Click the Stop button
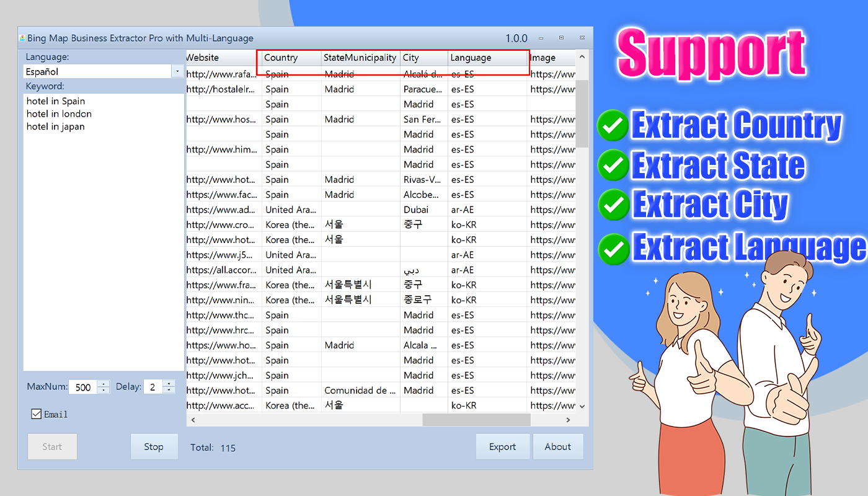The image size is (868, 496). [x=154, y=446]
